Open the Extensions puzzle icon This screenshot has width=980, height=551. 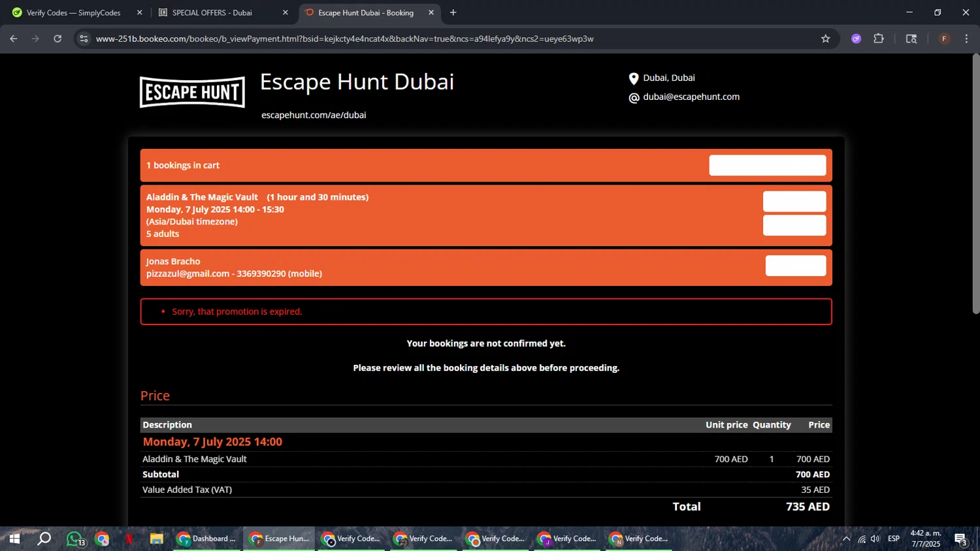[879, 39]
